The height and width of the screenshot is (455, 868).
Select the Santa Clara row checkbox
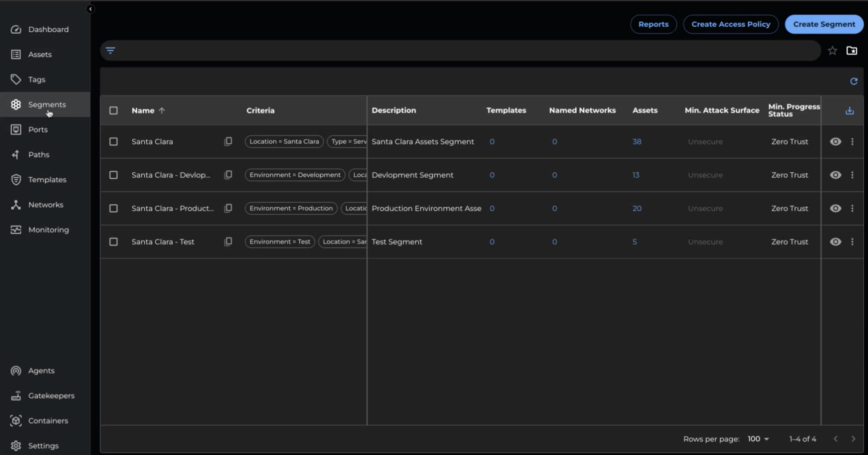pyautogui.click(x=114, y=142)
